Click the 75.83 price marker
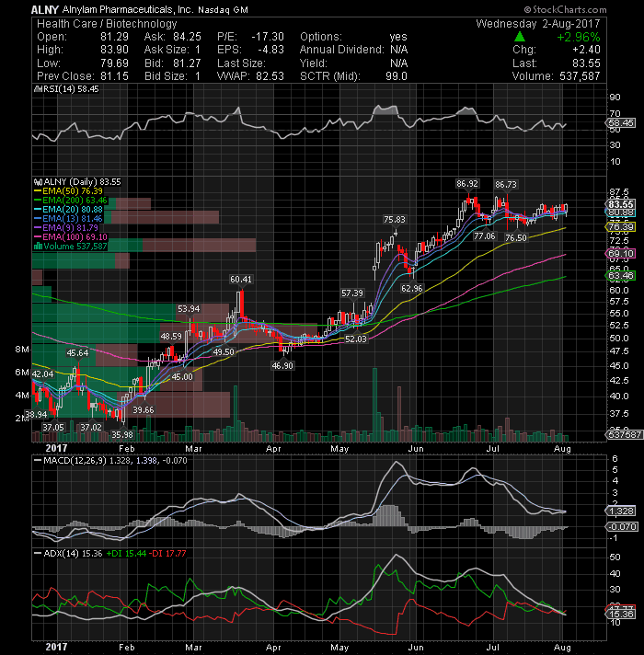Screen dimensions: 644x655 pyautogui.click(x=395, y=219)
